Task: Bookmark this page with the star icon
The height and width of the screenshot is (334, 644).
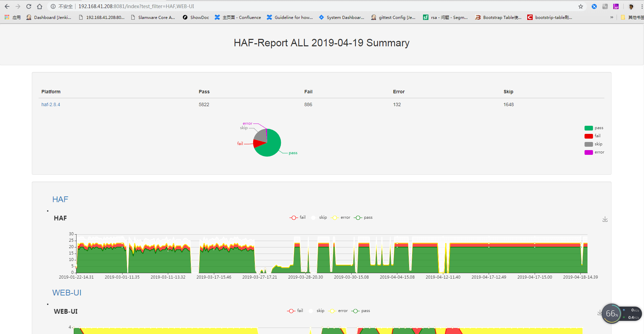Action: pyautogui.click(x=581, y=6)
